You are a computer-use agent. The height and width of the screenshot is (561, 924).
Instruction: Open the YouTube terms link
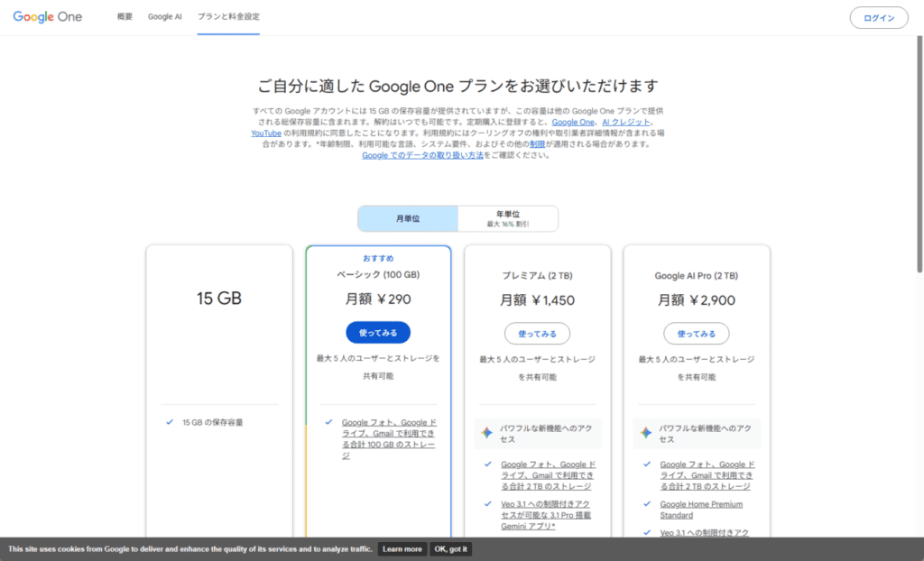pos(266,133)
